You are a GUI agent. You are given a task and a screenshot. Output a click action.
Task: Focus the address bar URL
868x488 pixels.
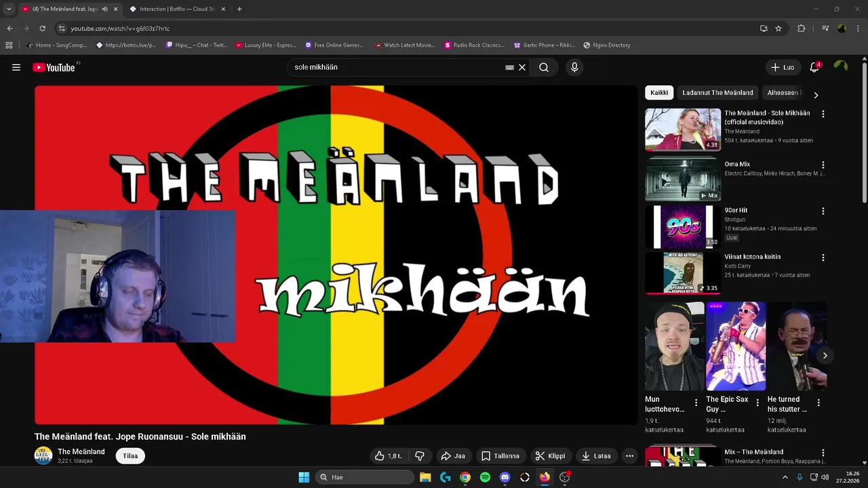120,28
